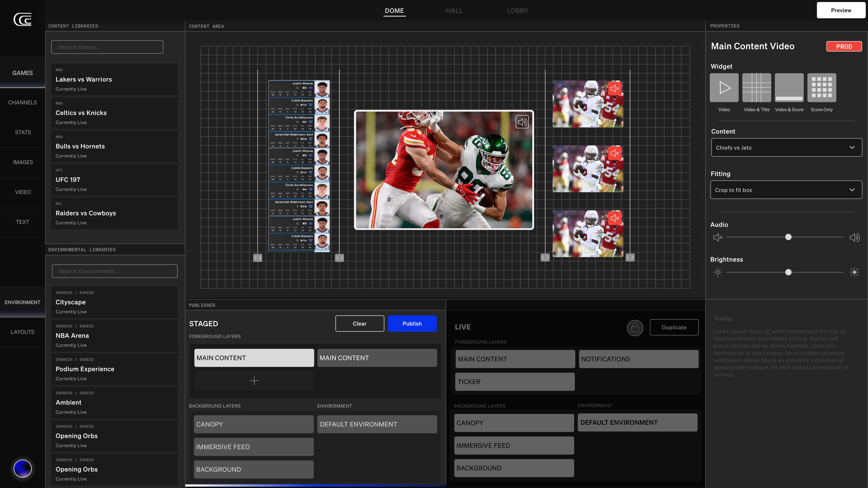868x488 pixels.
Task: Open the Content dropdown Chiefs vs Jets
Action: click(x=786, y=147)
